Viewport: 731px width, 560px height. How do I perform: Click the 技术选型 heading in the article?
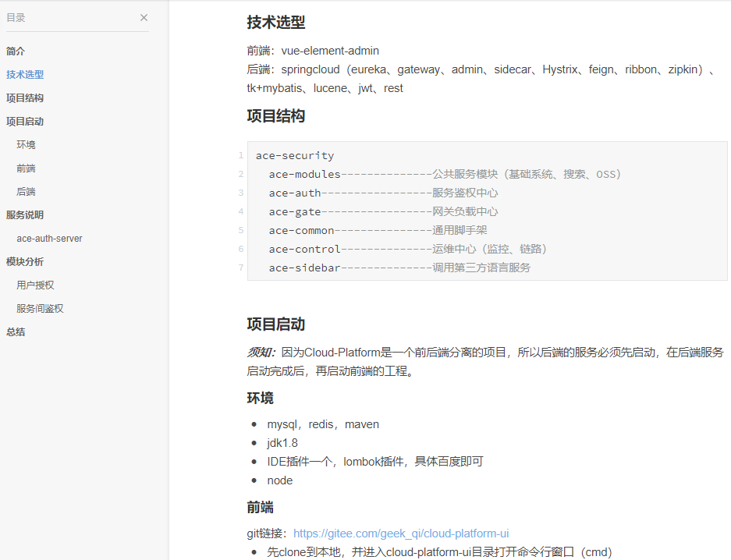click(276, 22)
